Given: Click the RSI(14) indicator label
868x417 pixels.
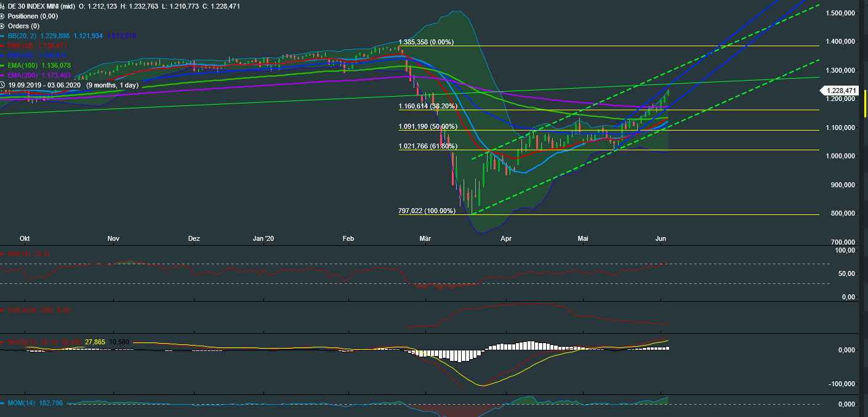Looking at the screenshot, I should tap(19, 254).
